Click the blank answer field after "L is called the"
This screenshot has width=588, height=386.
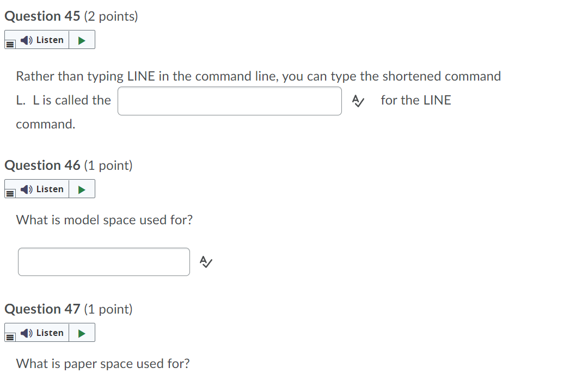[x=230, y=101]
